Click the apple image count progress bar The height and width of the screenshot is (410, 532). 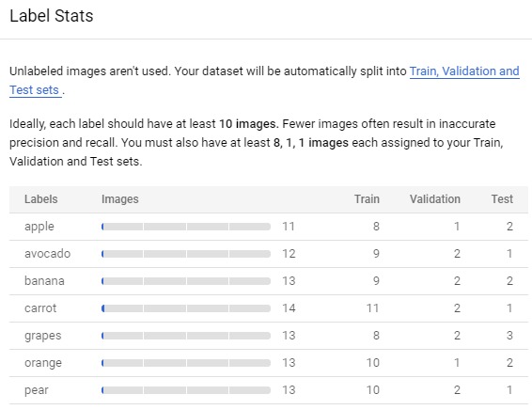click(x=186, y=227)
